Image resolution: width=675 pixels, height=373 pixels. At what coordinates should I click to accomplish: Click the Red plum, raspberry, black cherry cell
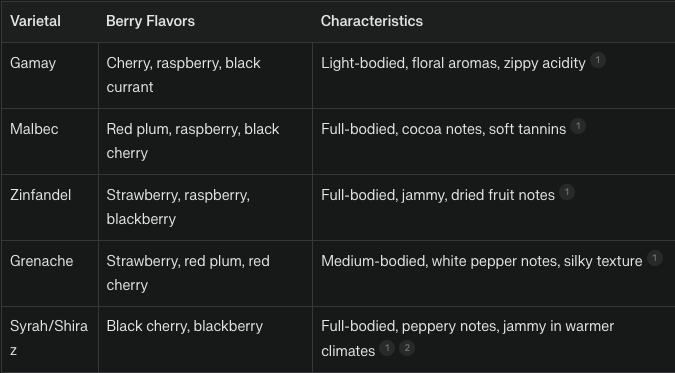(x=205, y=141)
